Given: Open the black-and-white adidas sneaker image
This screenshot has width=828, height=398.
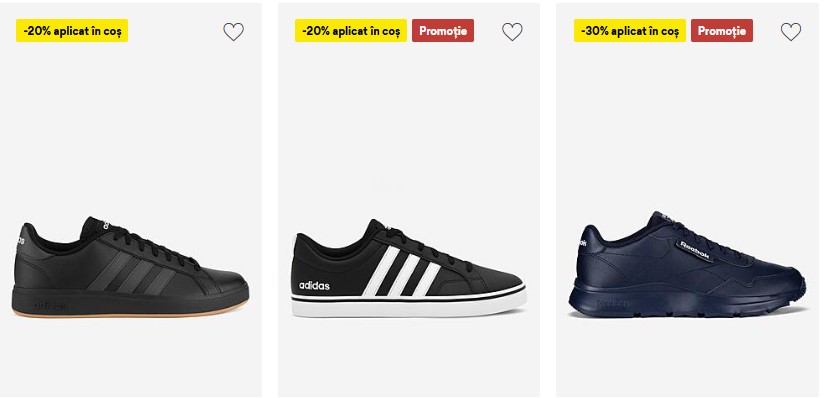Looking at the screenshot, I should tap(409, 268).
